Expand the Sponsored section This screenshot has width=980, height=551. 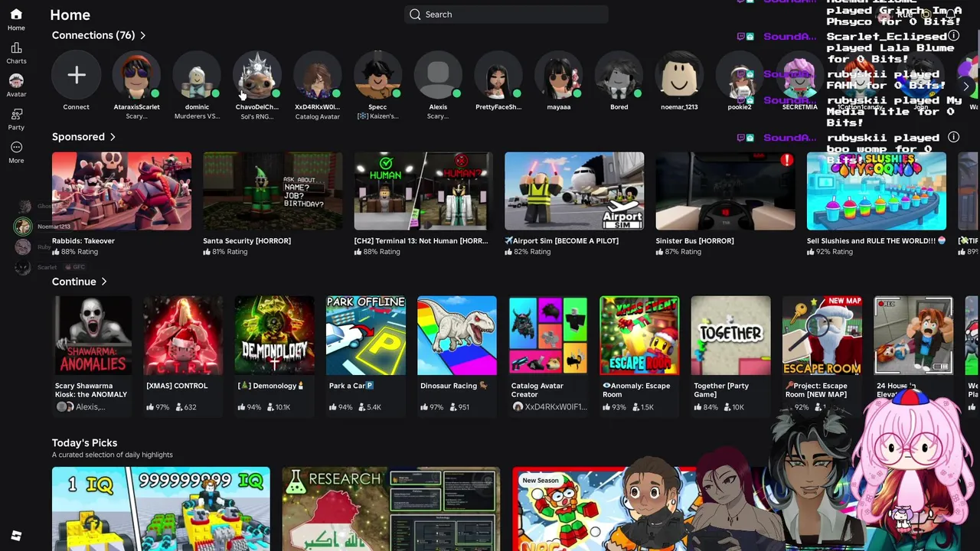point(83,137)
